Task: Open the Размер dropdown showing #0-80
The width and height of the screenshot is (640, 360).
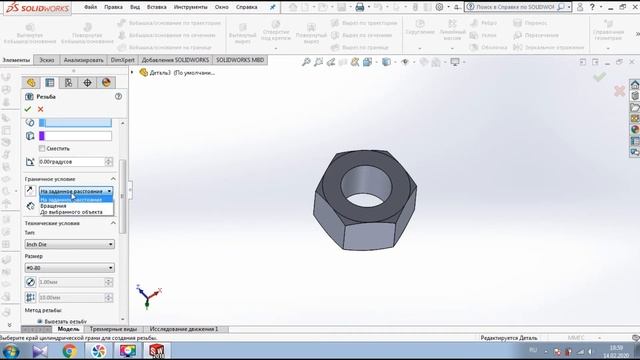Action: pos(69,268)
